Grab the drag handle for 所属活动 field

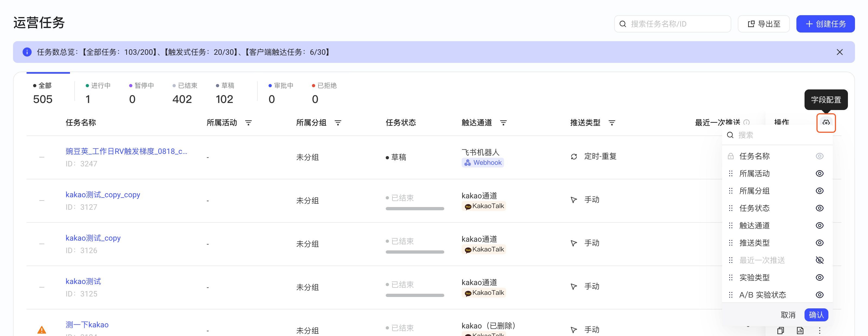730,173
